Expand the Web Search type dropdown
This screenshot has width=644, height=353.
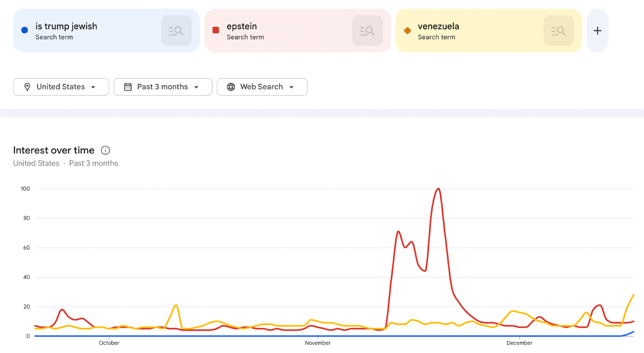click(x=291, y=87)
